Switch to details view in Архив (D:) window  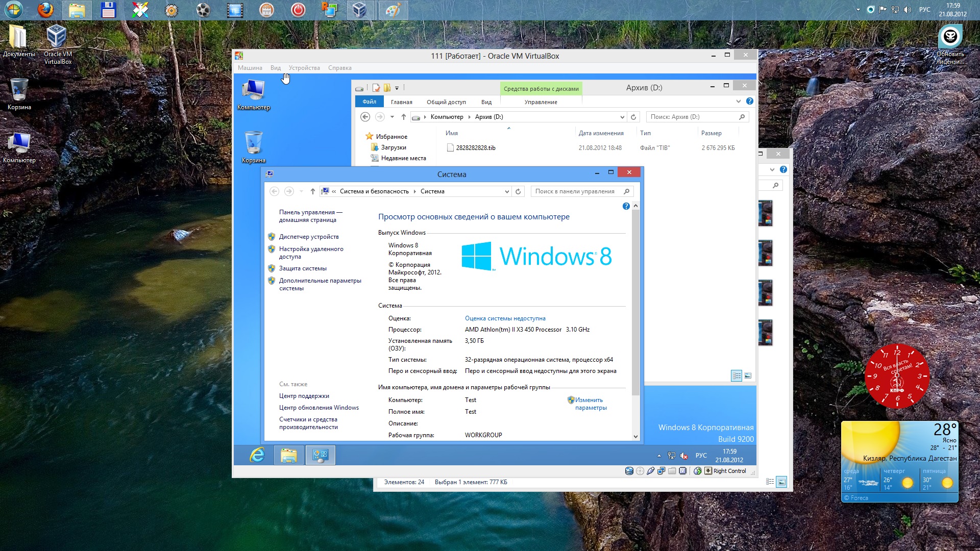737,375
